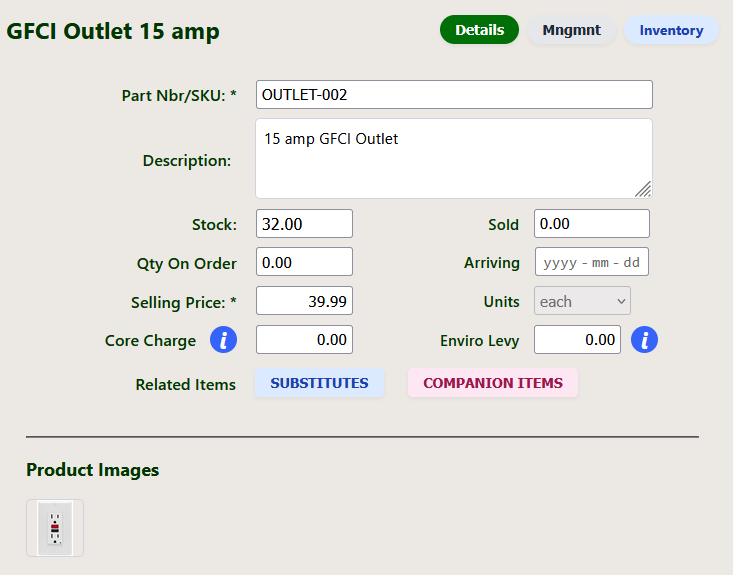Focus the Core Charge amount field
Image resolution: width=733 pixels, height=575 pixels.
point(304,339)
